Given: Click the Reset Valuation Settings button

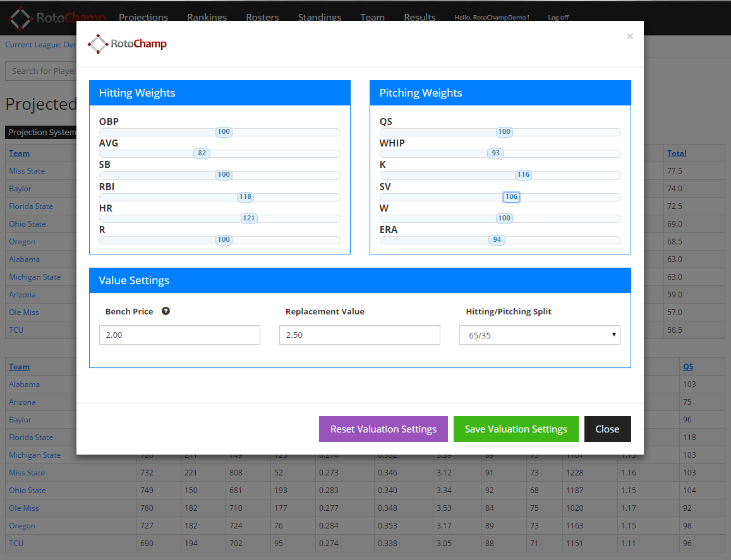Looking at the screenshot, I should click(384, 429).
